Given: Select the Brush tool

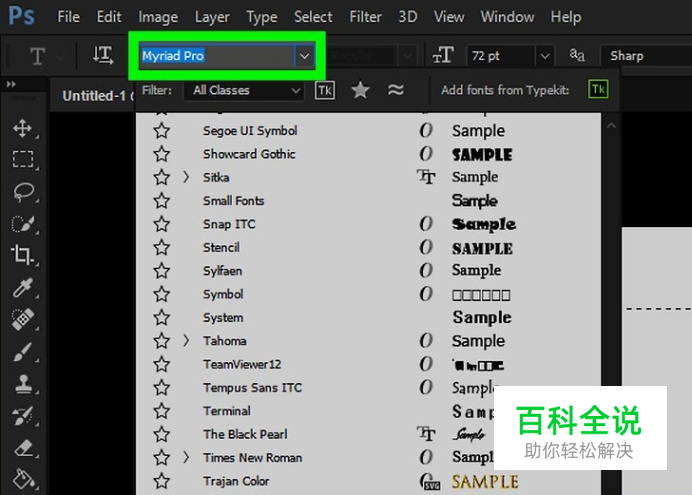Looking at the screenshot, I should pyautogui.click(x=23, y=352).
